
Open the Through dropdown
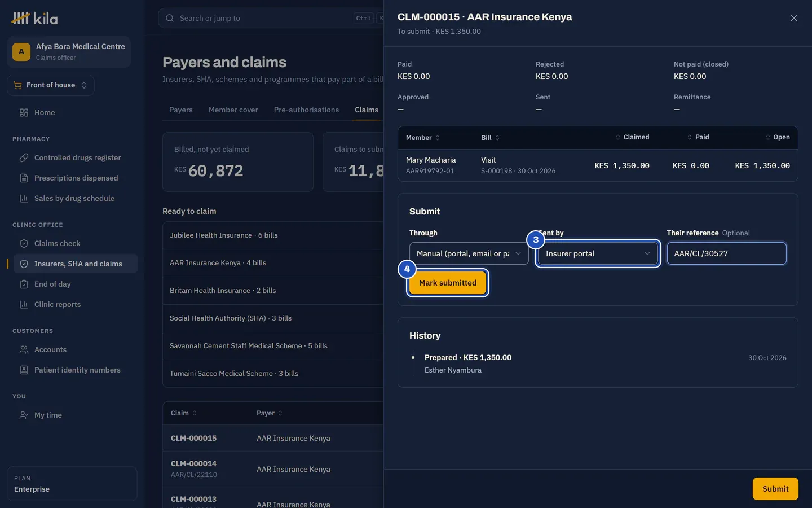click(469, 253)
